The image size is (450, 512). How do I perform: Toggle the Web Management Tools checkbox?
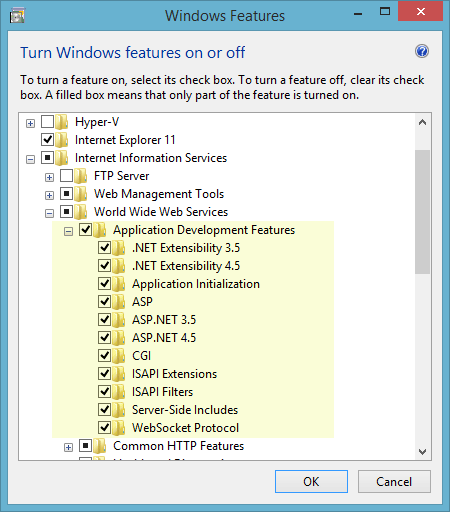tap(66, 193)
